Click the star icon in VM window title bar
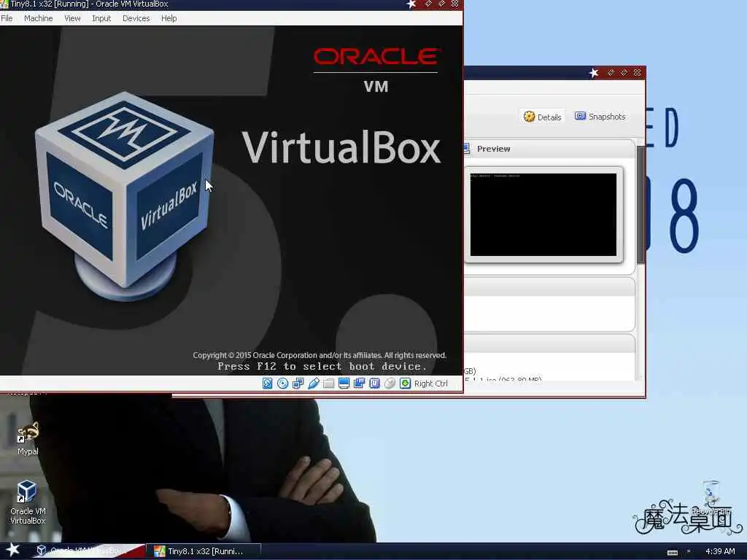Viewport: 747px width, 560px height. pyautogui.click(x=411, y=4)
